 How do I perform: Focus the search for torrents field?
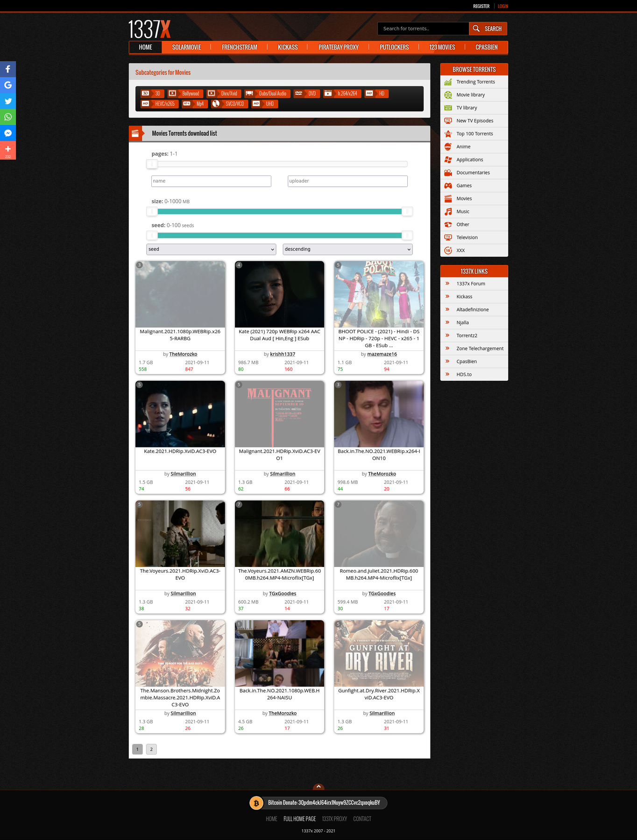(423, 28)
